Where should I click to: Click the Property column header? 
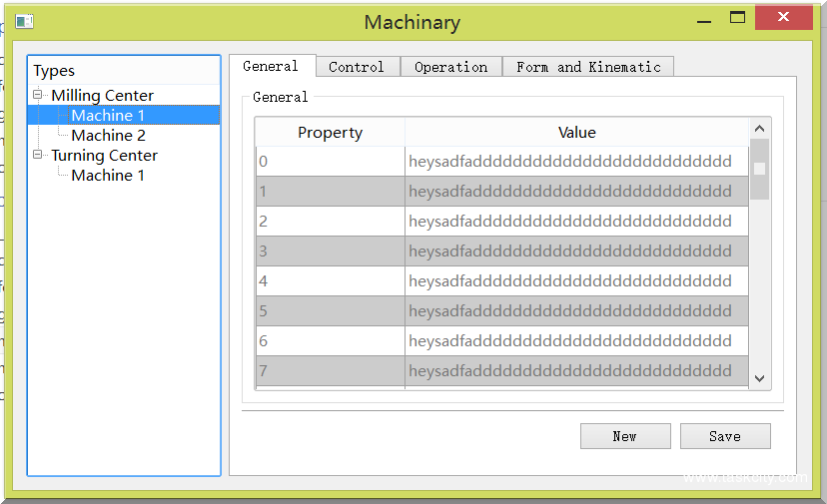tap(331, 132)
